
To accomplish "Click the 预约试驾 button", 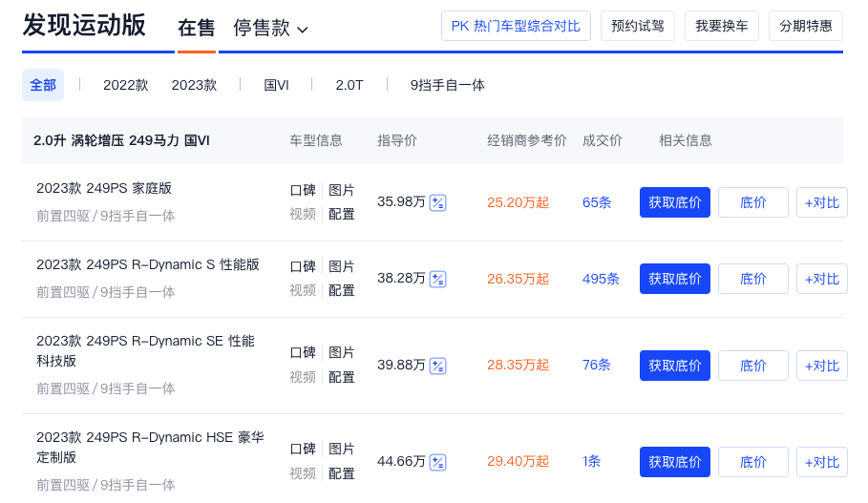I will click(x=638, y=26).
